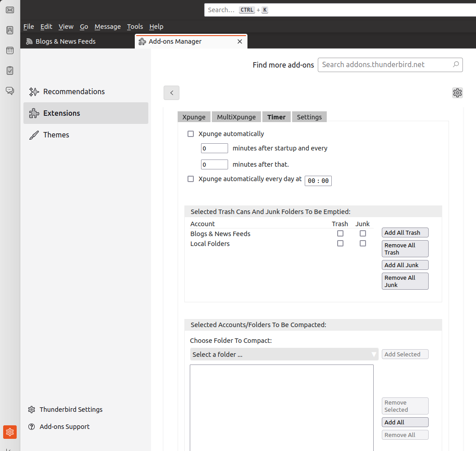Screen dimensions: 476x451
Task: Click the Add Selected button
Action: [405, 354]
